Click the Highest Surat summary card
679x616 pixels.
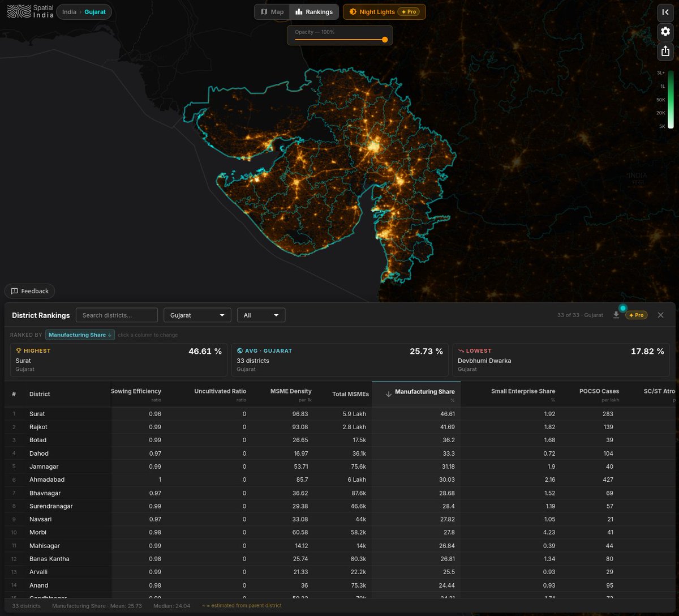pos(118,360)
